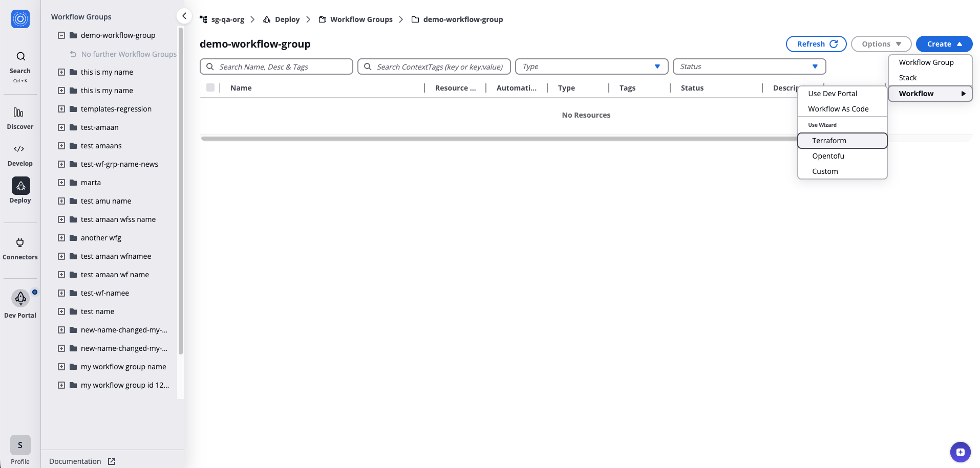Select 'Stack' from the Create menu
The height and width of the screenshot is (468, 980).
click(907, 77)
